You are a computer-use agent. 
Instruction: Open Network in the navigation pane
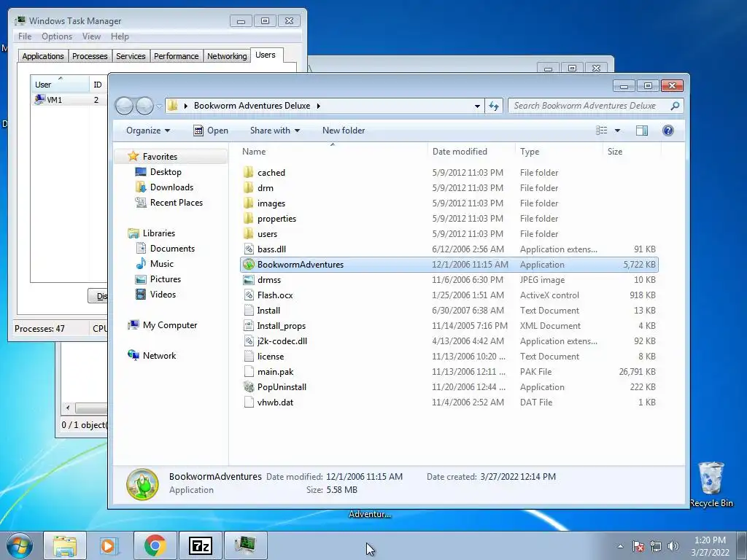(152, 356)
